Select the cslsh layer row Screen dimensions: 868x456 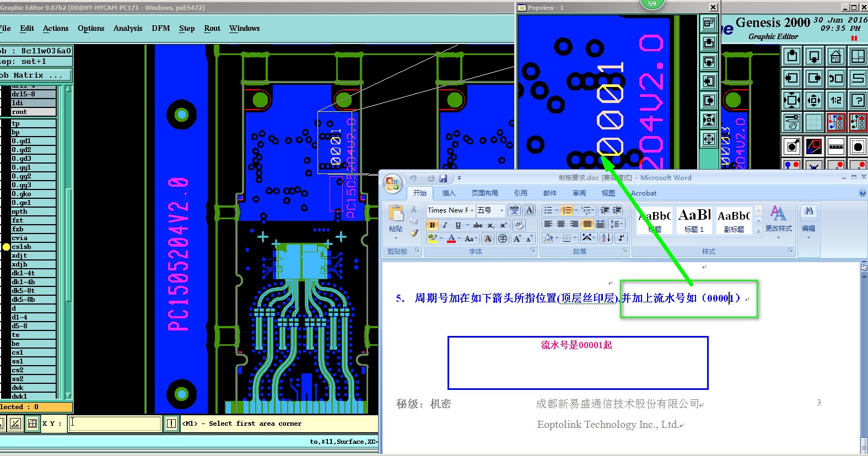point(34,247)
